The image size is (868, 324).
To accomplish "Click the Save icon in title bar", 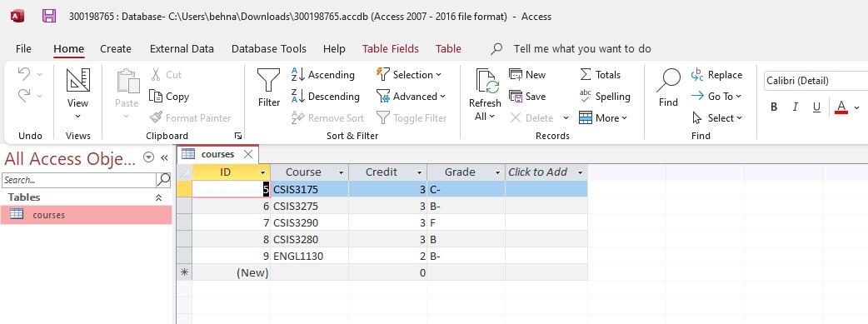I will 49,16.
